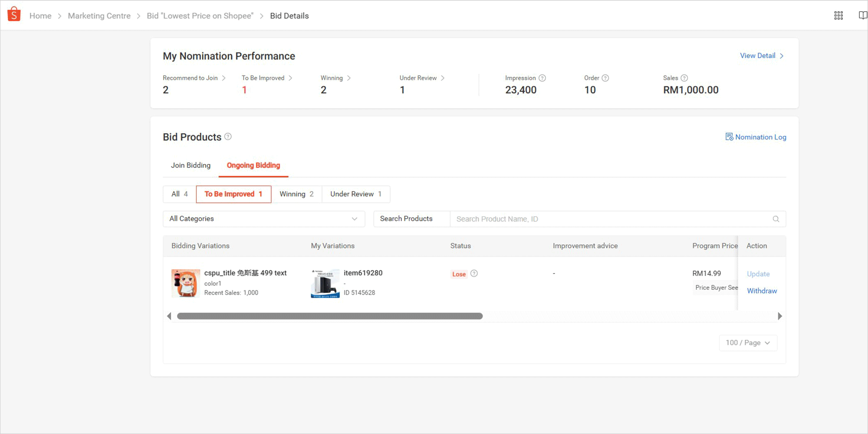Viewport: 868px width, 434px height.
Task: Navigate to Marketing Centre via breadcrumb
Action: click(99, 16)
